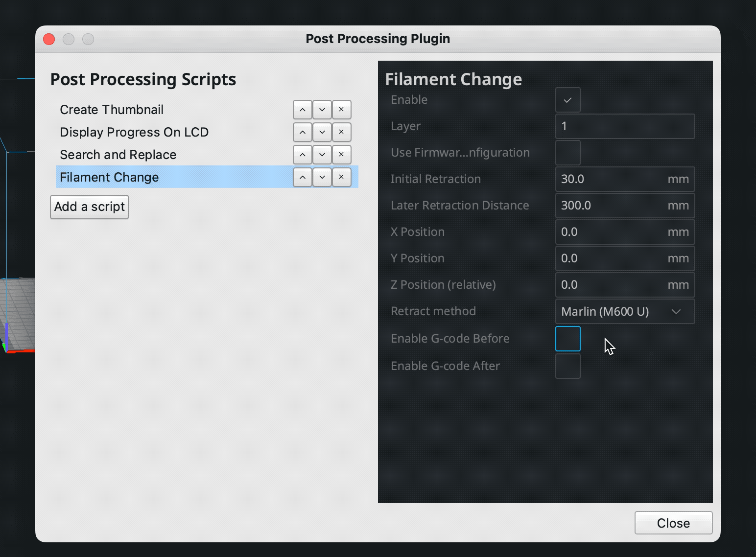Open the Retract method dropdown
Screen dimensions: 756x557
click(677, 311)
